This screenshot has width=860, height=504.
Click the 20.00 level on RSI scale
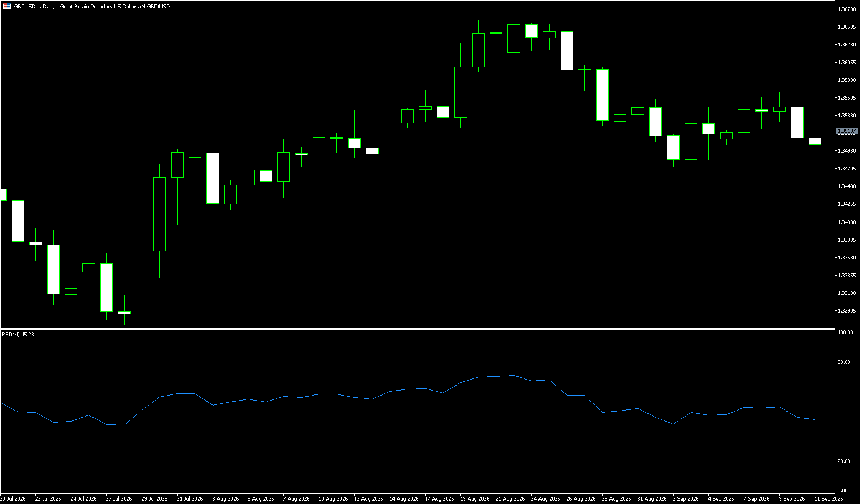pyautogui.click(x=845, y=461)
